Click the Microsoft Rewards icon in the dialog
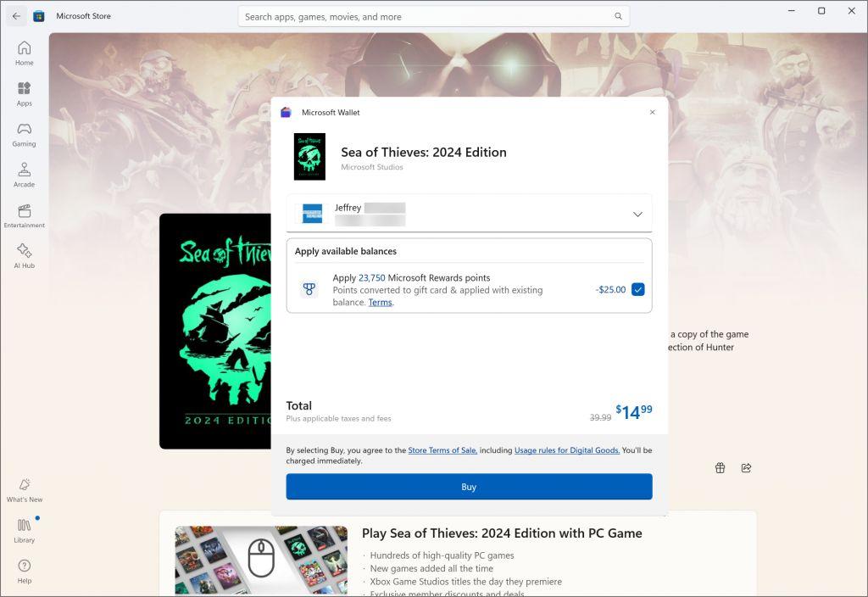 click(x=307, y=289)
